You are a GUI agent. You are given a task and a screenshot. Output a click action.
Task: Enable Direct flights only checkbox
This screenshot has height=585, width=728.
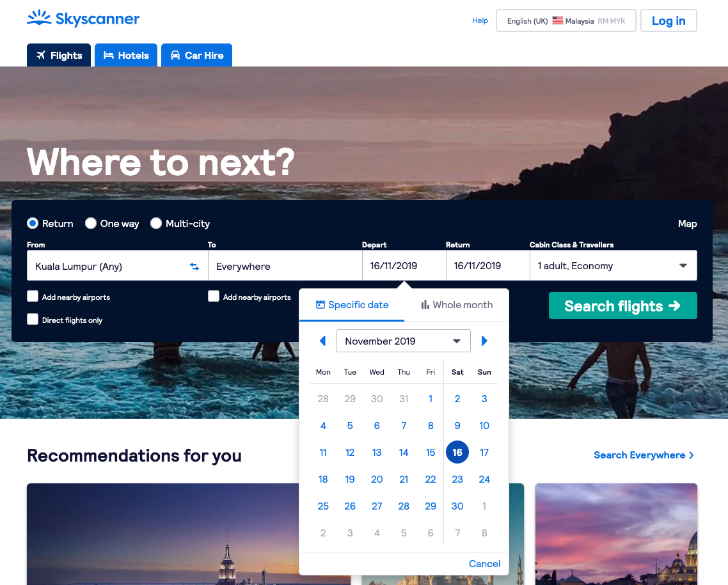tap(33, 319)
